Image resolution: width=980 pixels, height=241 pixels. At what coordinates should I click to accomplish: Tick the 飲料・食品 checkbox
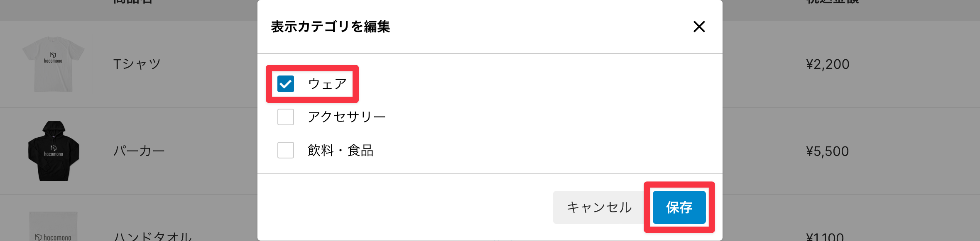click(x=286, y=150)
